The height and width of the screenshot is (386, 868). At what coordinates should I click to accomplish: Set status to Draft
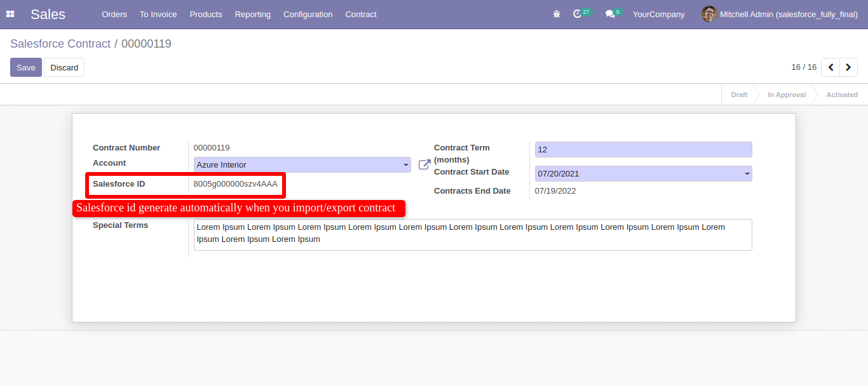739,95
